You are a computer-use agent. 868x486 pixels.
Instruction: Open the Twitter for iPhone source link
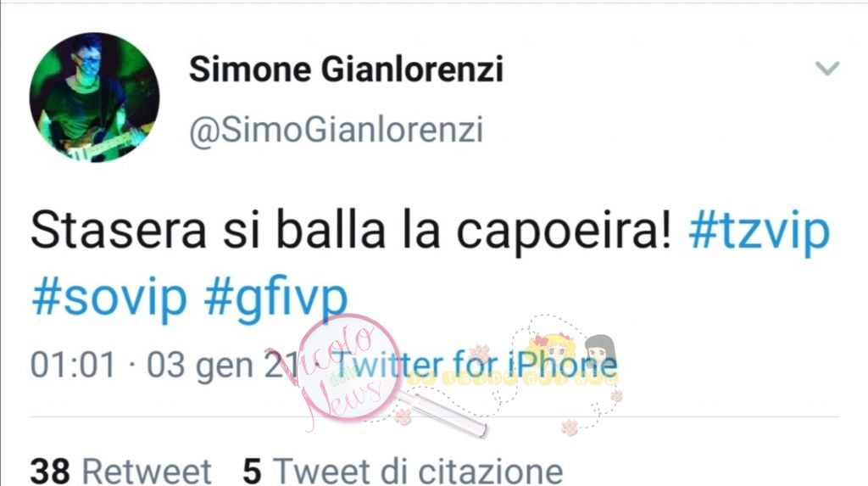(476, 366)
